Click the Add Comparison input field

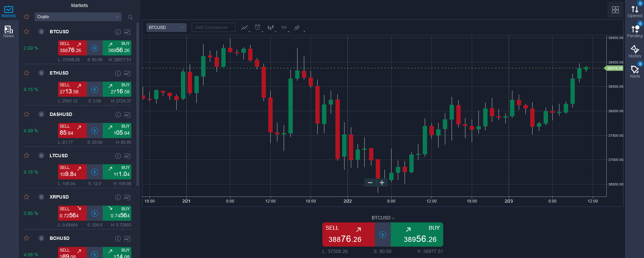click(x=213, y=28)
